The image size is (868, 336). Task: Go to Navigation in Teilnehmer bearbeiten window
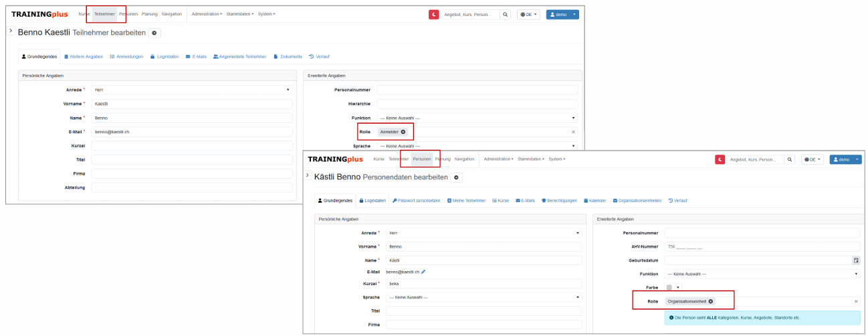click(172, 14)
